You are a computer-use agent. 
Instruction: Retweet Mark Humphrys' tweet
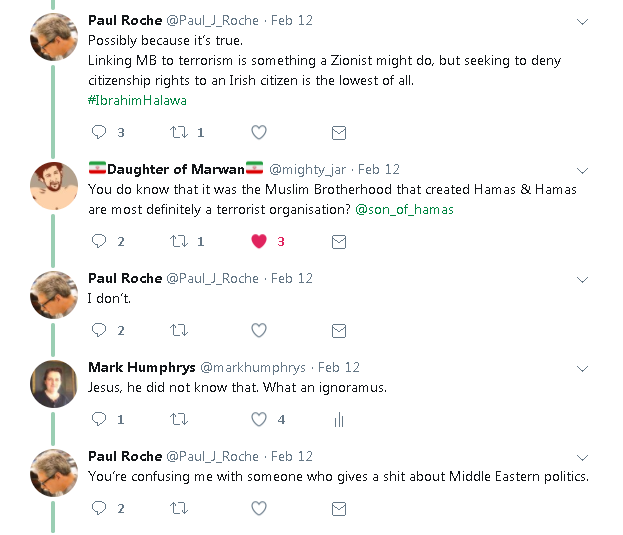coord(179,420)
